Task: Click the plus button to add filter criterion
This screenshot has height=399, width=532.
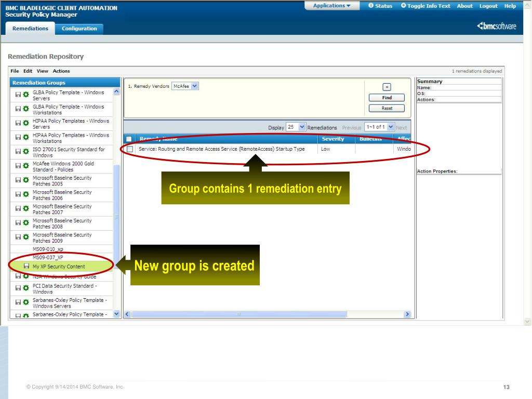Action: pyautogui.click(x=387, y=87)
